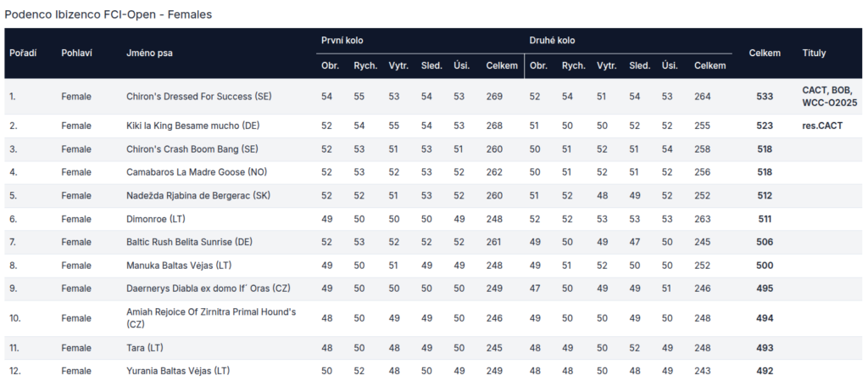Click Nadežda Rjabina de Bergerac name

click(198, 195)
